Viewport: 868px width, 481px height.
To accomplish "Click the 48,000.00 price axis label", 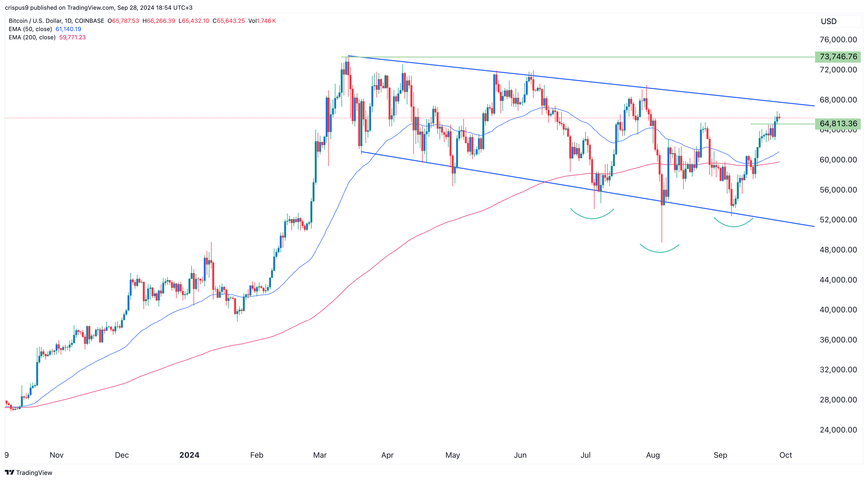I will pos(838,250).
